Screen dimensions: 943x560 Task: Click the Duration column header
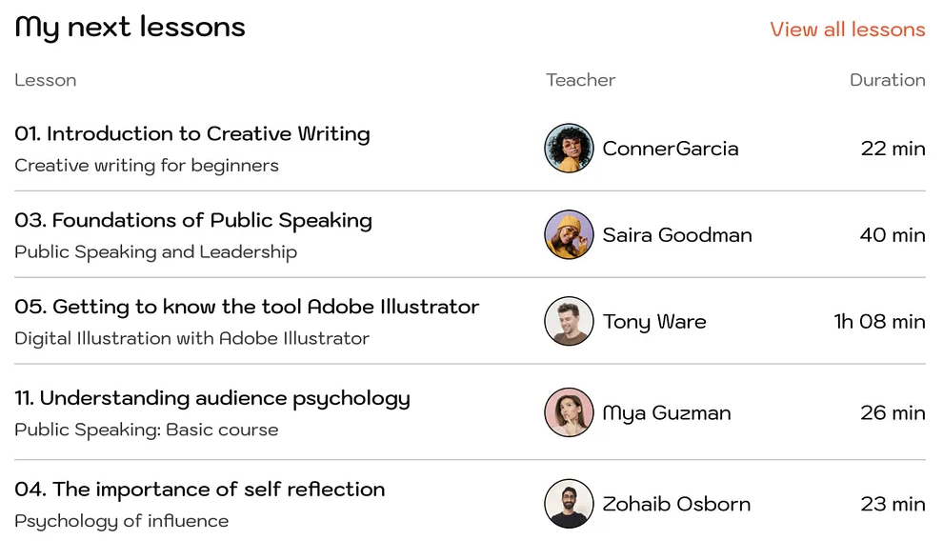click(x=887, y=80)
